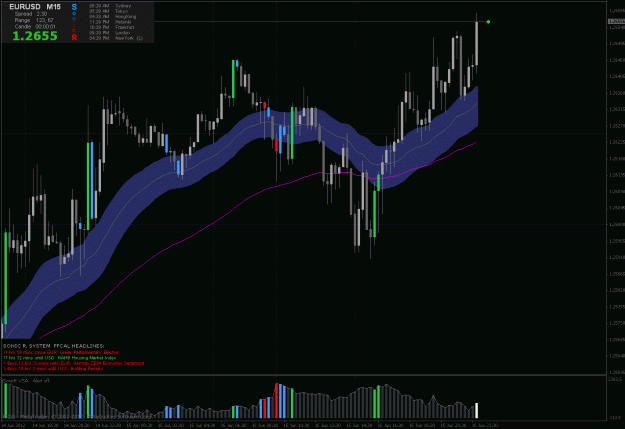The image size is (625, 429).
Task: Click the white latest volume bar
Action: click(476, 411)
